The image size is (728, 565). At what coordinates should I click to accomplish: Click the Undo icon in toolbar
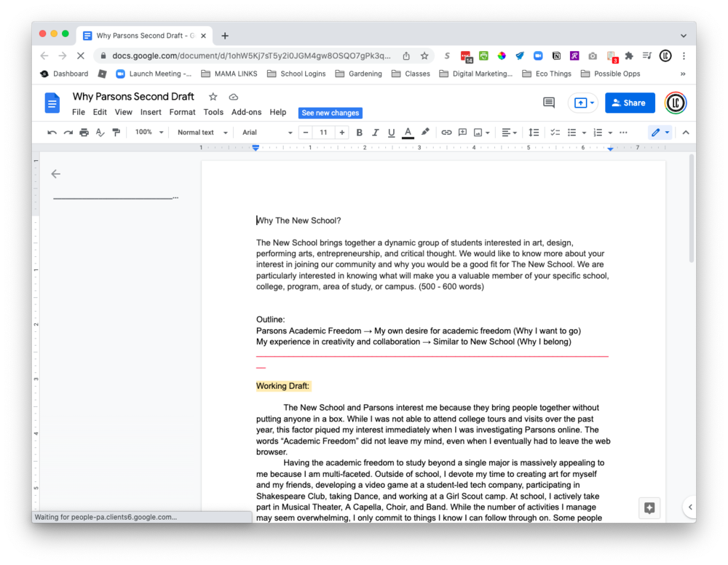click(52, 133)
